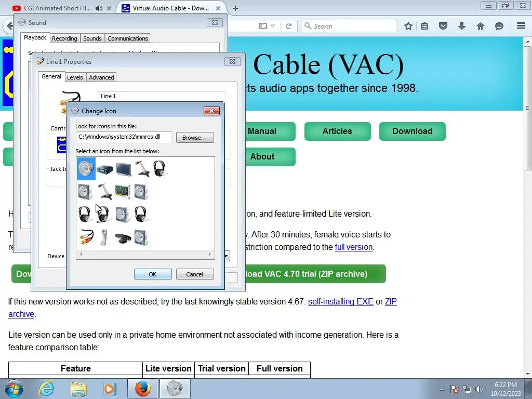Image resolution: width=532 pixels, height=399 pixels.
Task: Open the address bar history dropdown arrow
Action: [x=273, y=26]
